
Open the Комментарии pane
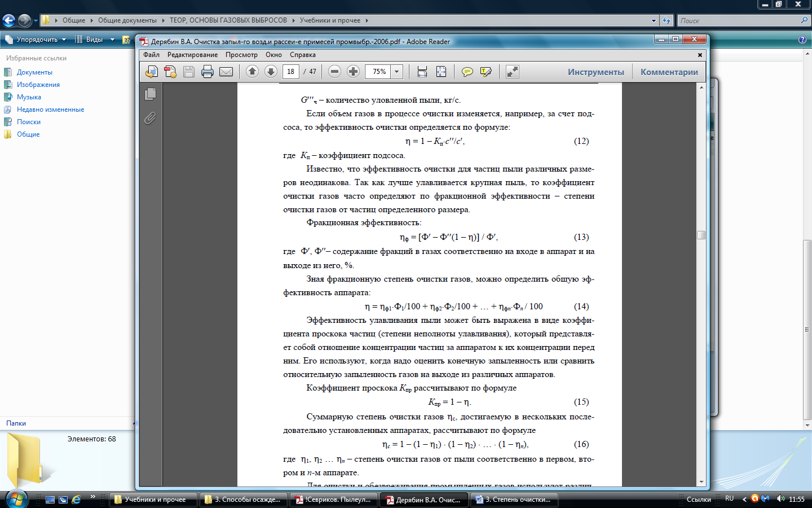click(669, 72)
